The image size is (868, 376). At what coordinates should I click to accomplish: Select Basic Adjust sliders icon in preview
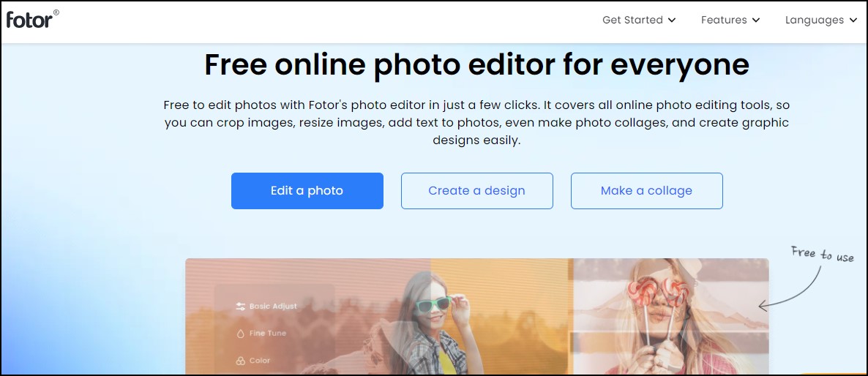pyautogui.click(x=240, y=307)
